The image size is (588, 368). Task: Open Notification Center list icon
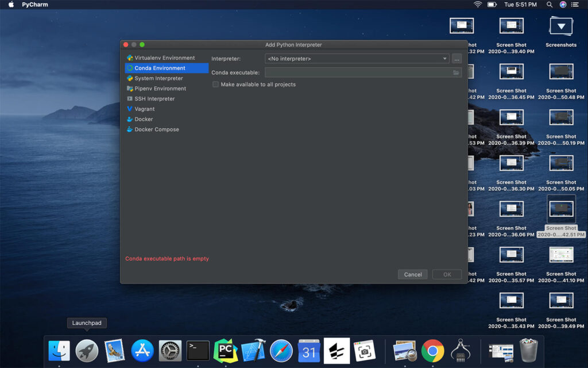(575, 5)
